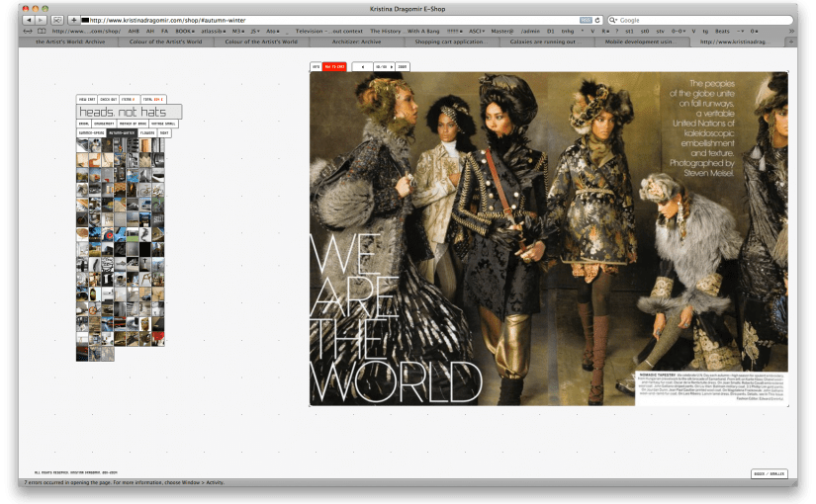Click the Total amount button
The width and height of the screenshot is (816, 504).
(153, 100)
